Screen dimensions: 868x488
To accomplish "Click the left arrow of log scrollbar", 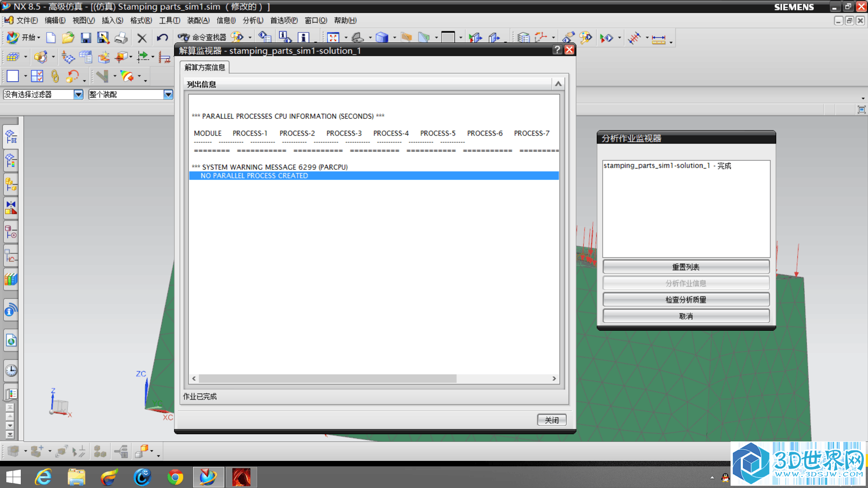I will 194,379.
